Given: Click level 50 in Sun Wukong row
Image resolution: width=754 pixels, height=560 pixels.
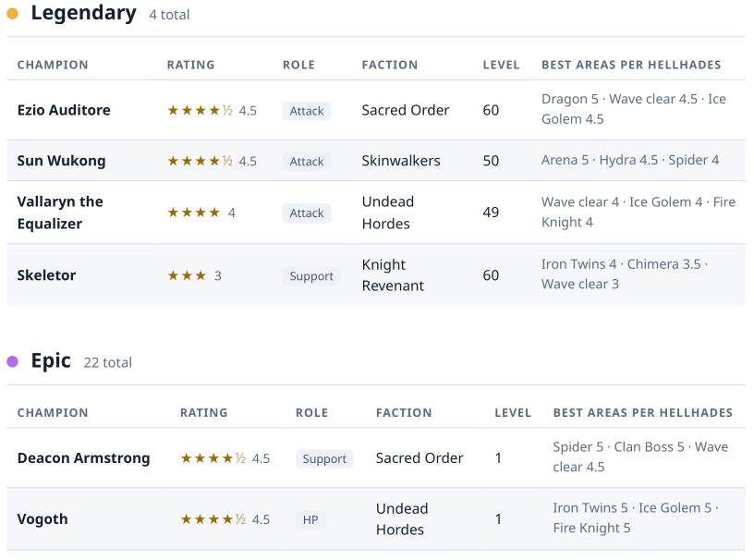Looking at the screenshot, I should click(491, 161).
